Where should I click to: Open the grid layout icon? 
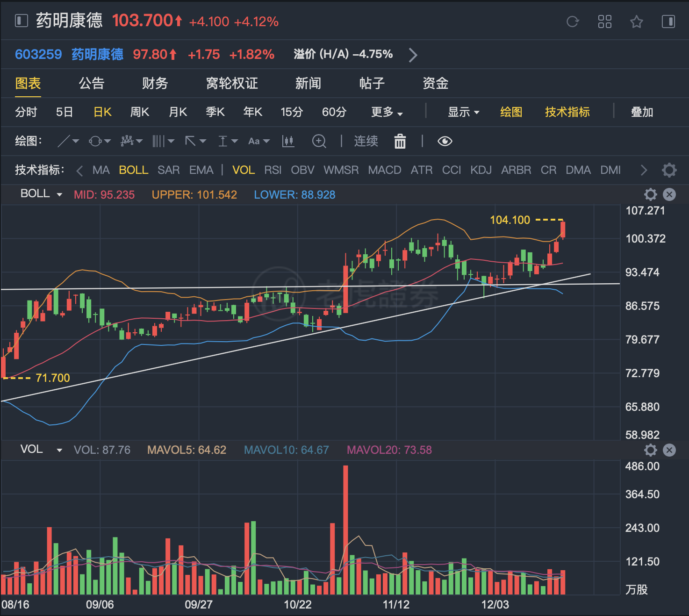click(605, 21)
